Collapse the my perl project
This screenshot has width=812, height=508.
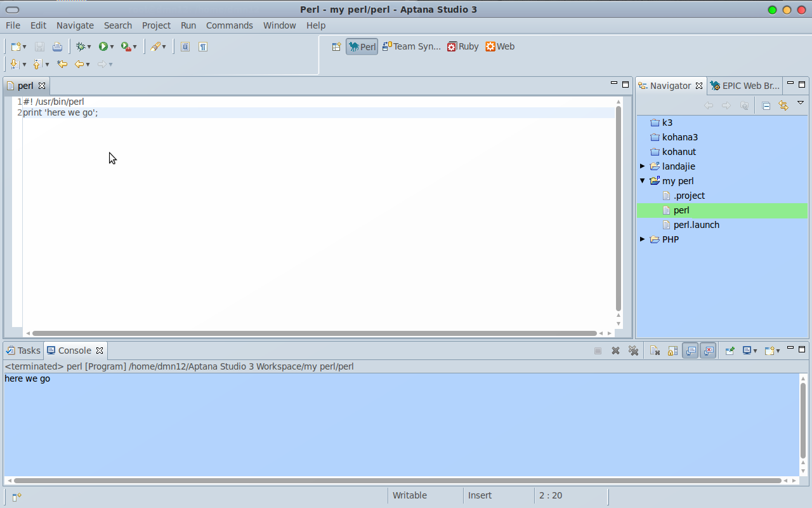coord(642,181)
